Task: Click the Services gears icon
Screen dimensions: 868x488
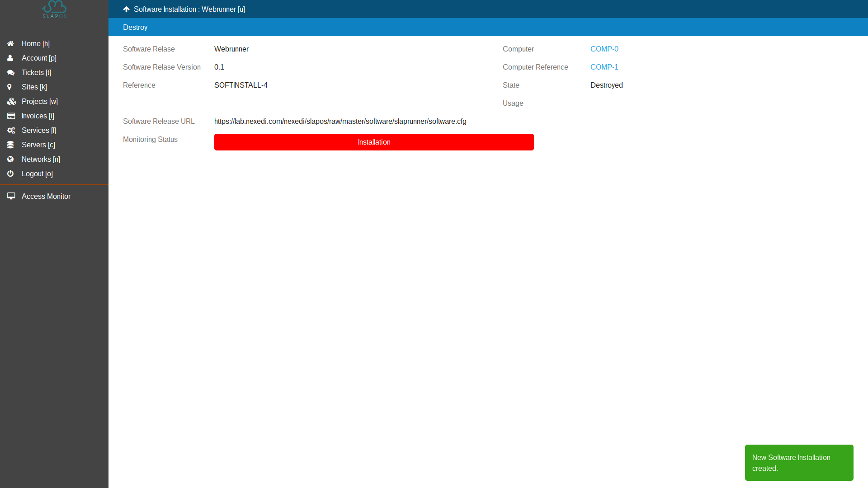Action: (x=11, y=130)
